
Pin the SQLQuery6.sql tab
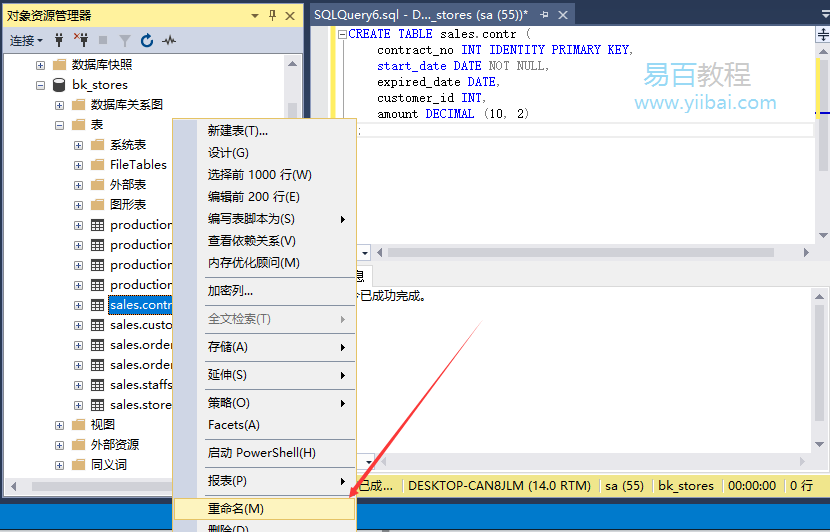[x=544, y=15]
